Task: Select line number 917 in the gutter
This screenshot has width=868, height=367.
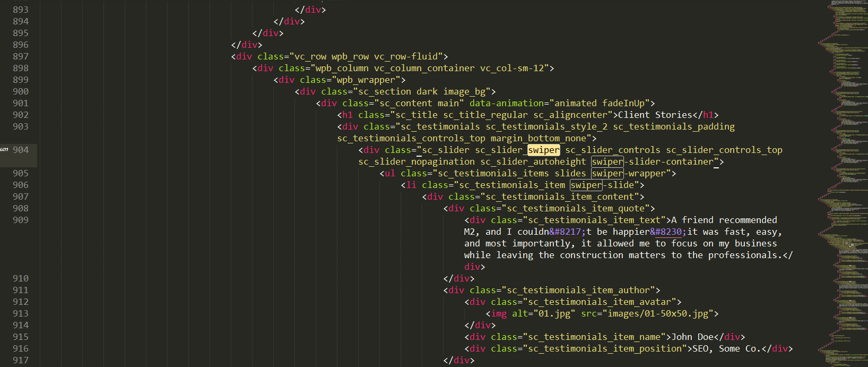Action: [21, 361]
